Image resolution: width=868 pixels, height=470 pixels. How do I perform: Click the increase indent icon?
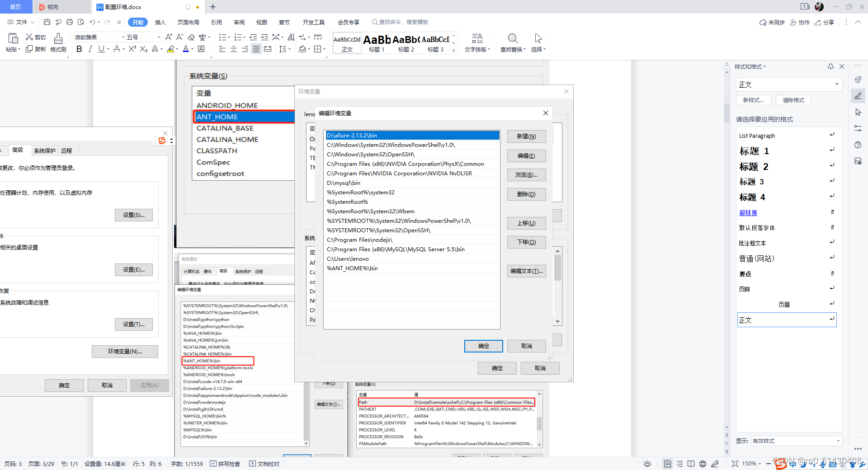[x=264, y=37]
